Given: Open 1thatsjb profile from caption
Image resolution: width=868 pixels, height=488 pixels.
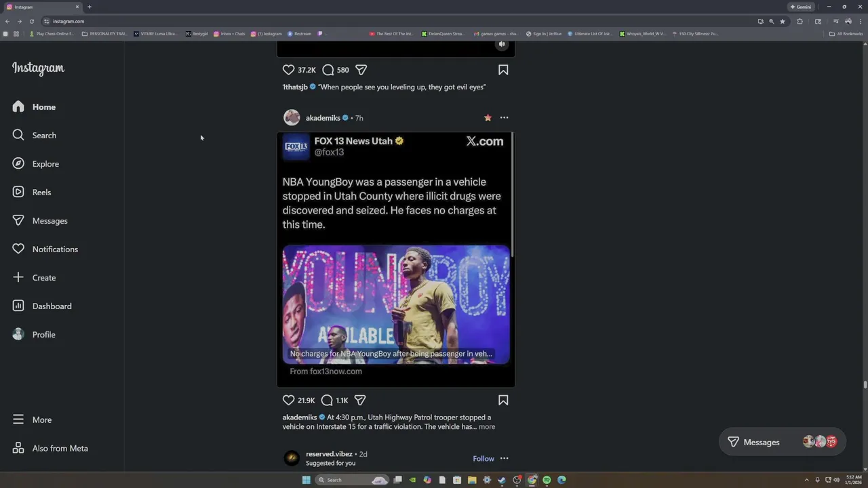Looking at the screenshot, I should [295, 87].
